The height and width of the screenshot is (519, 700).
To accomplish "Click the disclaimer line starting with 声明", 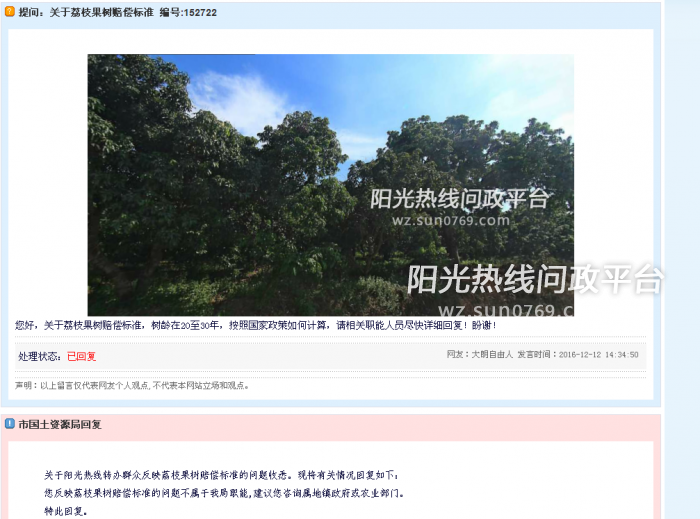I will 132,385.
